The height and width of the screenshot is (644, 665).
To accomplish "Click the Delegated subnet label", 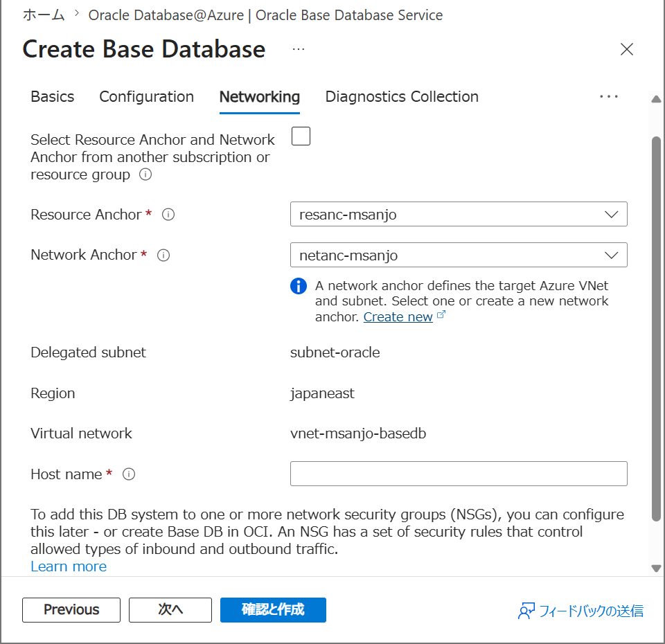I will 88,352.
